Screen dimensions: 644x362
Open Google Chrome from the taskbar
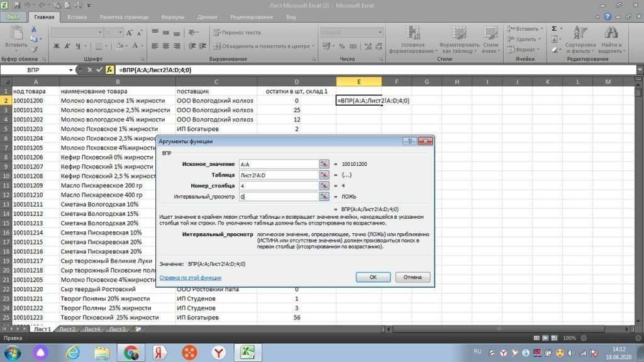131,352
